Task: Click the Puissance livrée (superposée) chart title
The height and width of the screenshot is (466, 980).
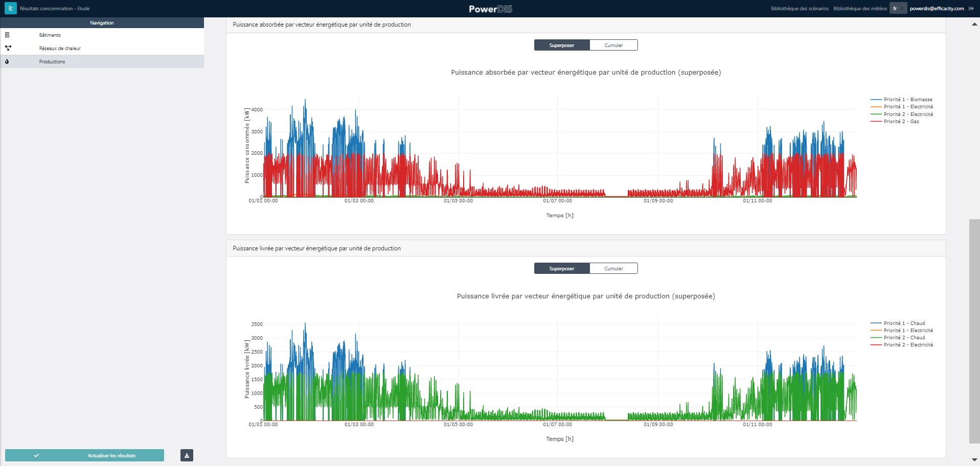Action: click(586, 296)
